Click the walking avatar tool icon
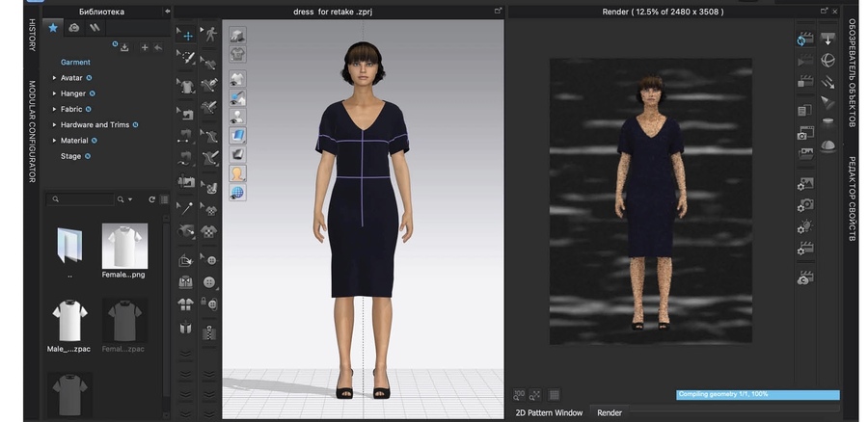Image resolution: width=868 pixels, height=422 pixels. click(210, 35)
